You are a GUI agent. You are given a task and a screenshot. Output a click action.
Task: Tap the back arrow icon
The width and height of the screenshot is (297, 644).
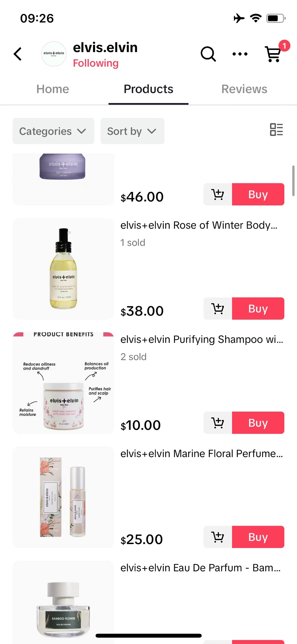18,54
